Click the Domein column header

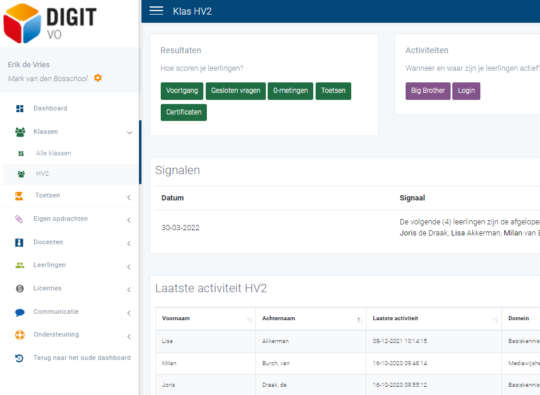click(x=519, y=319)
